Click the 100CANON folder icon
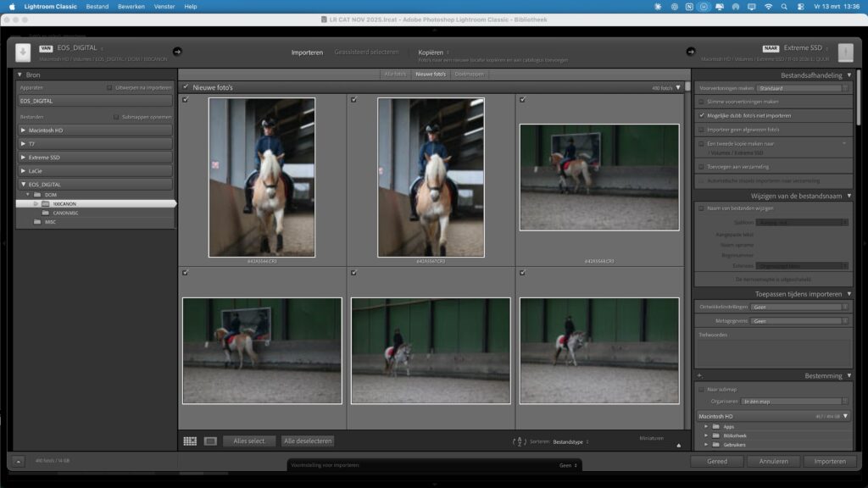The height and width of the screenshot is (488, 868). (x=47, y=204)
